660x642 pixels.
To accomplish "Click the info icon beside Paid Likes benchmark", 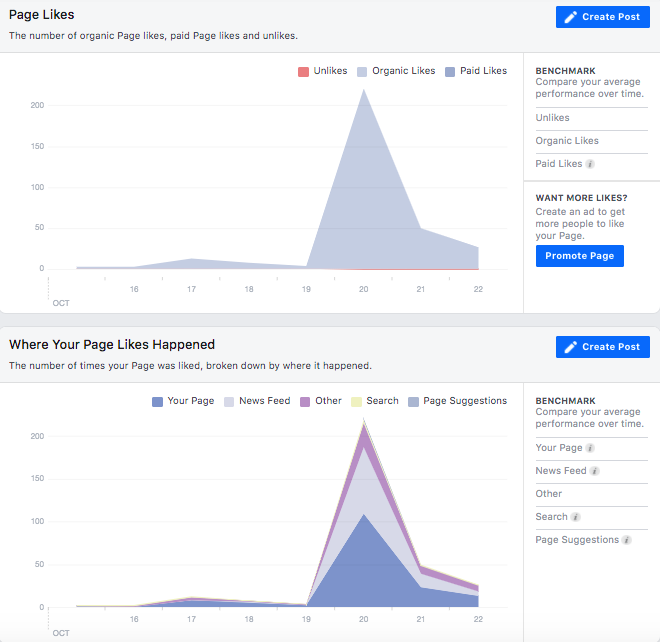I will [x=591, y=164].
